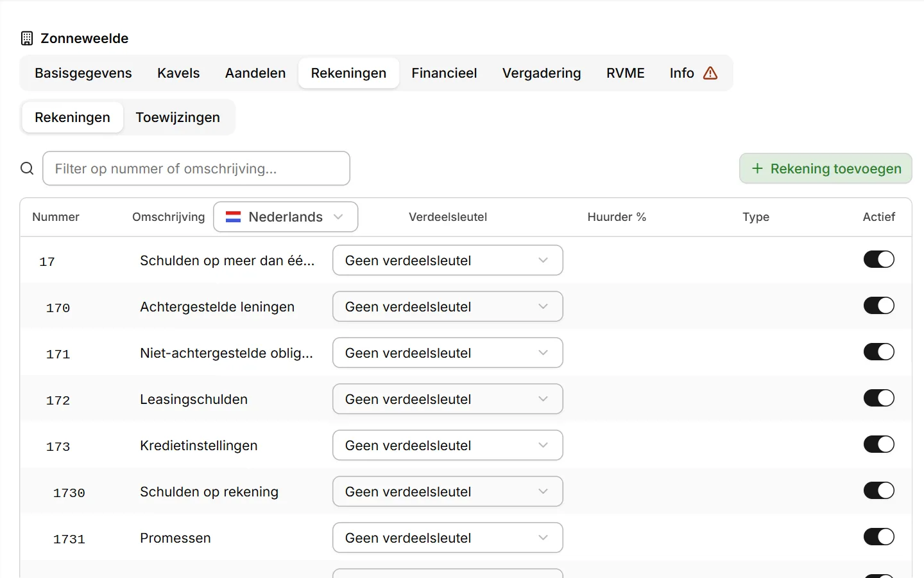Toggle Actief switch for Achtergestelde leningen
Image resolution: width=924 pixels, height=578 pixels.
coord(879,306)
